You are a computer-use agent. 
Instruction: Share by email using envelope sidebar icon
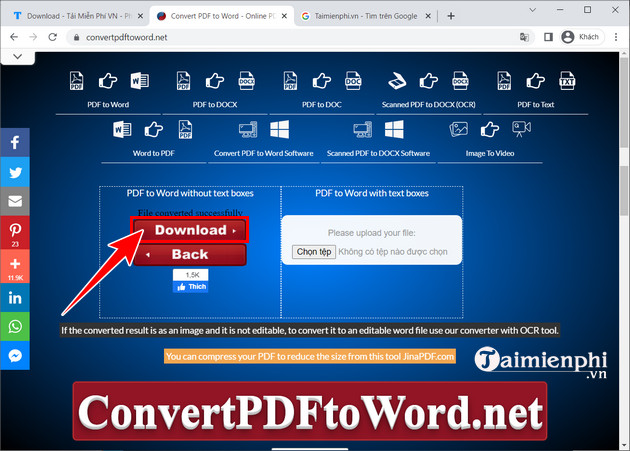(15, 201)
